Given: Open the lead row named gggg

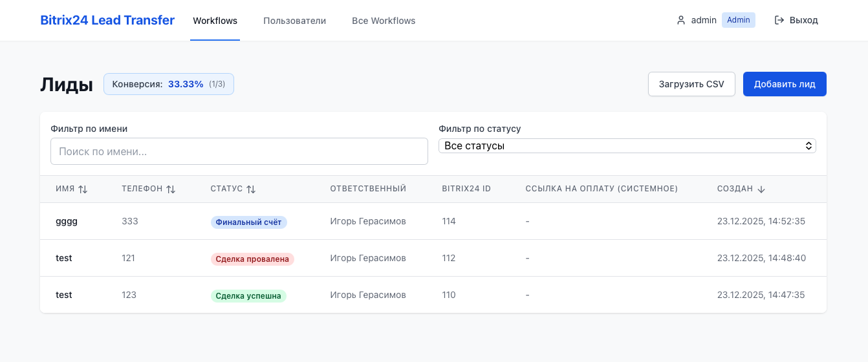Looking at the screenshot, I should click(67, 221).
